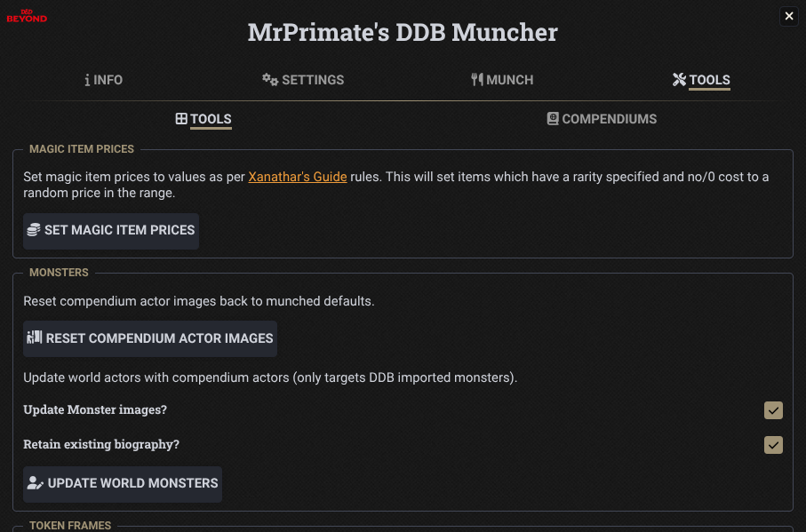Image resolution: width=806 pixels, height=532 pixels.
Task: Click the Update World Monsters button
Action: 123,484
